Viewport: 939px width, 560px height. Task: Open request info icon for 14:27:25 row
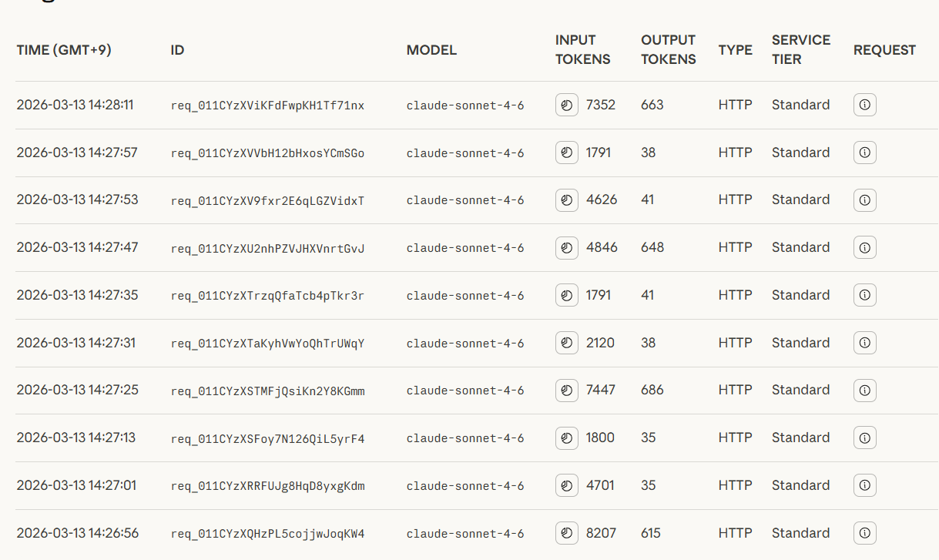[x=864, y=391]
